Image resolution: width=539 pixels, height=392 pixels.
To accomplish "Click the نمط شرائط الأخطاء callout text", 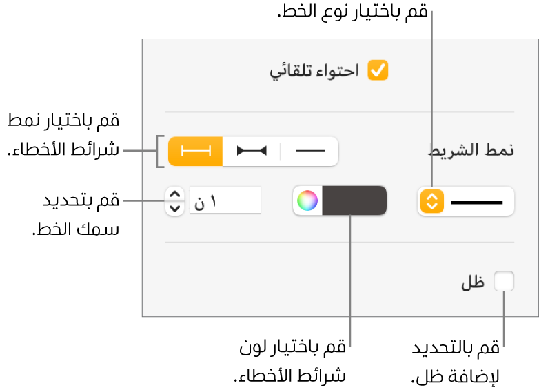I will [63, 136].
